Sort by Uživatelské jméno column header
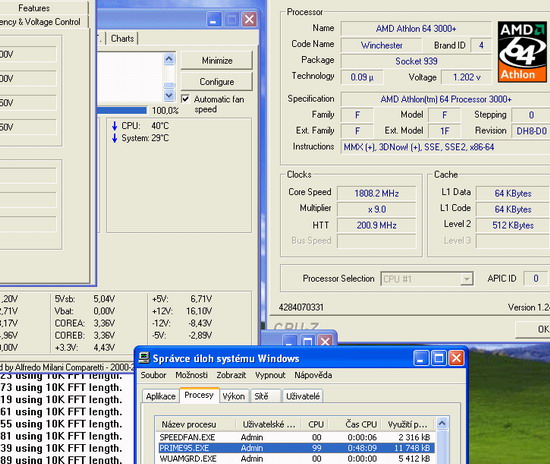The height and width of the screenshot is (464, 550). tap(269, 424)
